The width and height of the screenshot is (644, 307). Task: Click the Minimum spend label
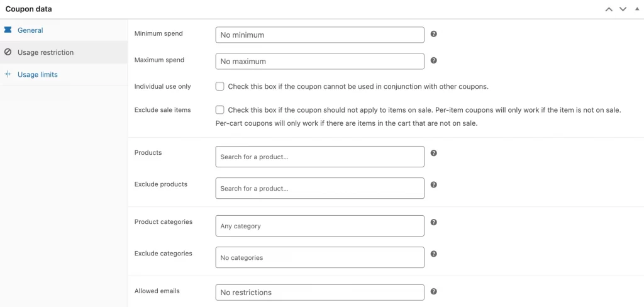(x=158, y=33)
